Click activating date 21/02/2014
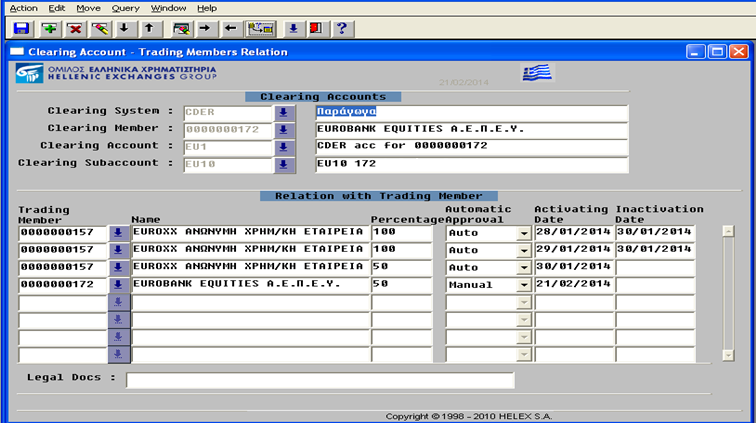The image size is (756, 423). coord(574,285)
